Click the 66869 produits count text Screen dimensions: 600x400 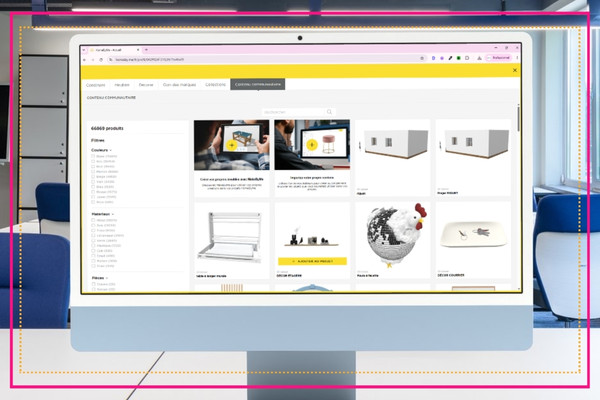click(107, 128)
